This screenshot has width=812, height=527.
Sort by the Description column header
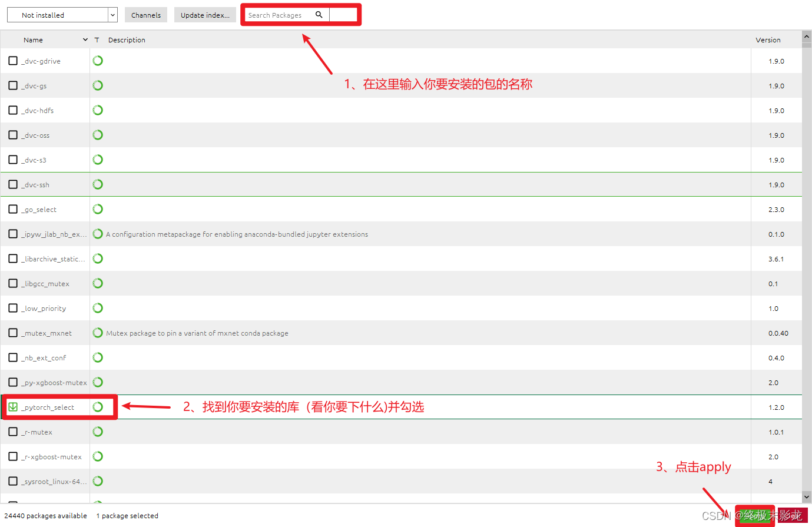[x=127, y=40]
